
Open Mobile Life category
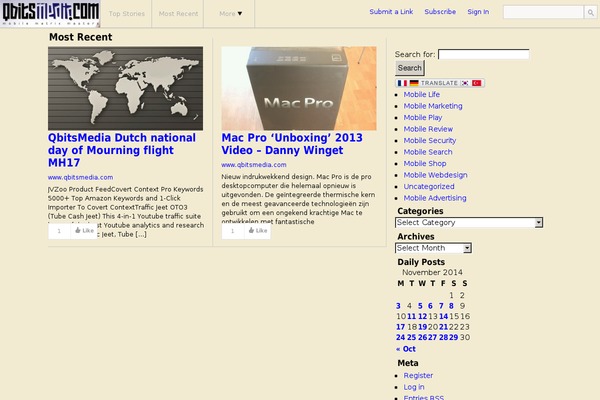coord(422,95)
